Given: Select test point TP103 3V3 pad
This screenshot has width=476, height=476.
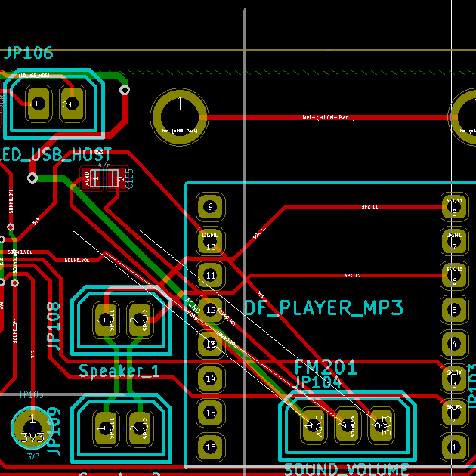Looking at the screenshot, I should (x=32, y=428).
